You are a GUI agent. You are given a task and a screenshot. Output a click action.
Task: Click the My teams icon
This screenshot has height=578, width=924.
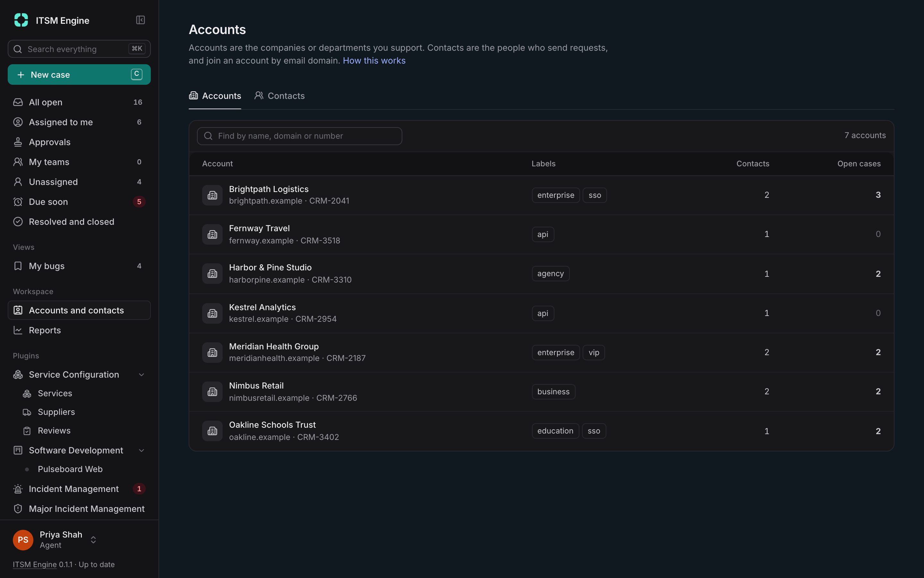click(x=18, y=162)
